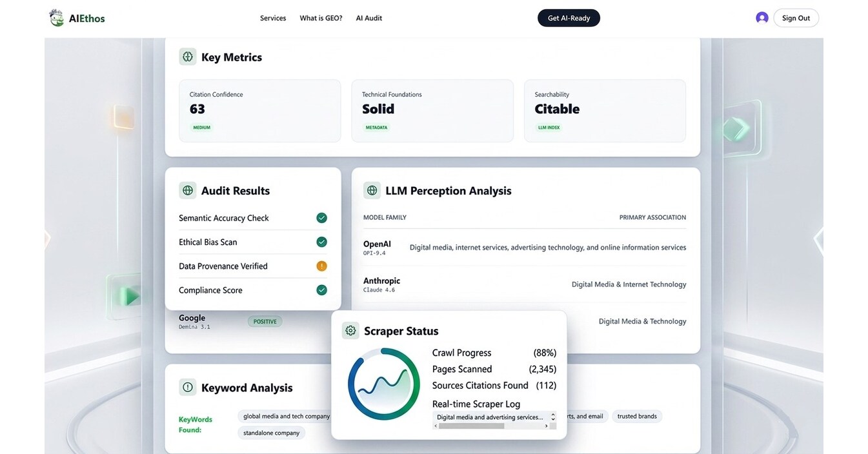
Task: Click the Real-time Scraper Log label
Action: 476,404
